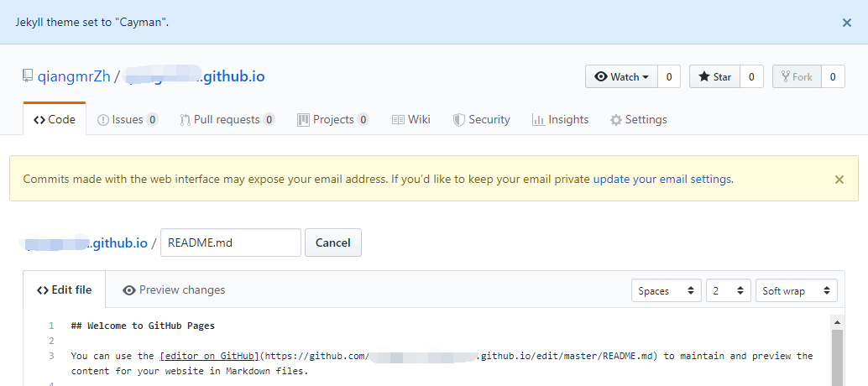The image size is (868, 386).
Task: Dismiss the Jekyll theme notification banner
Action: pyautogui.click(x=846, y=23)
